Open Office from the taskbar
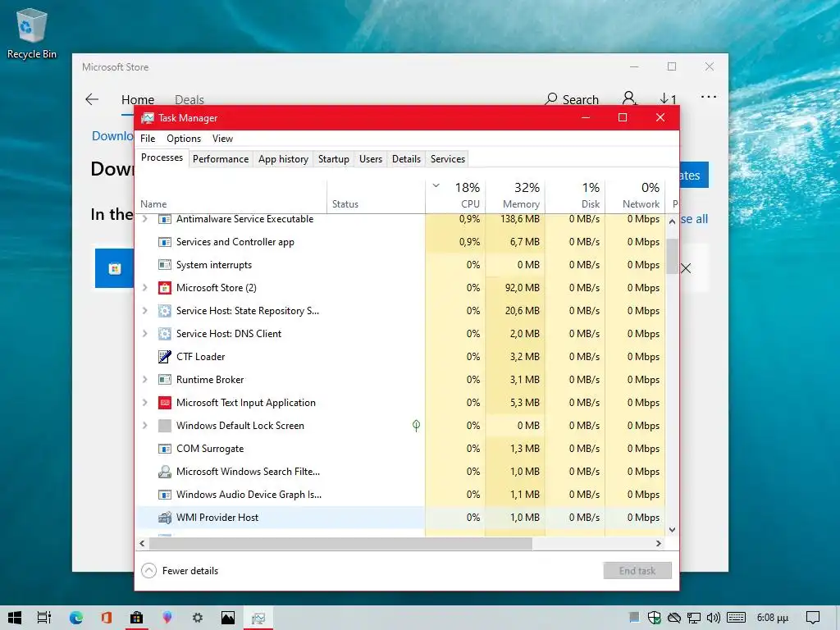Viewport: 840px width, 630px height. click(x=106, y=618)
